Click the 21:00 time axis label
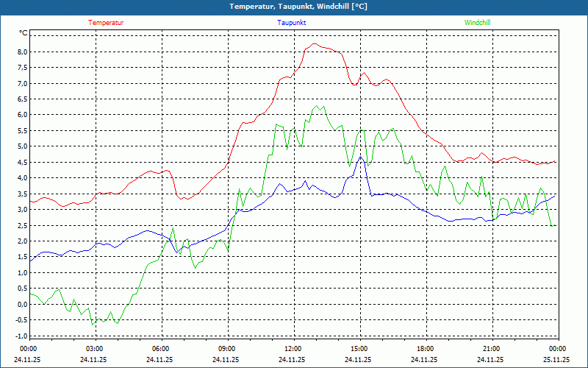The height and width of the screenshot is (368, 588). [x=492, y=349]
